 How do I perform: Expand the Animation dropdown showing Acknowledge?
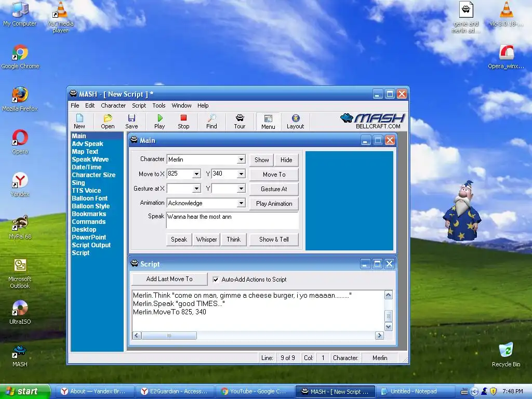click(241, 203)
